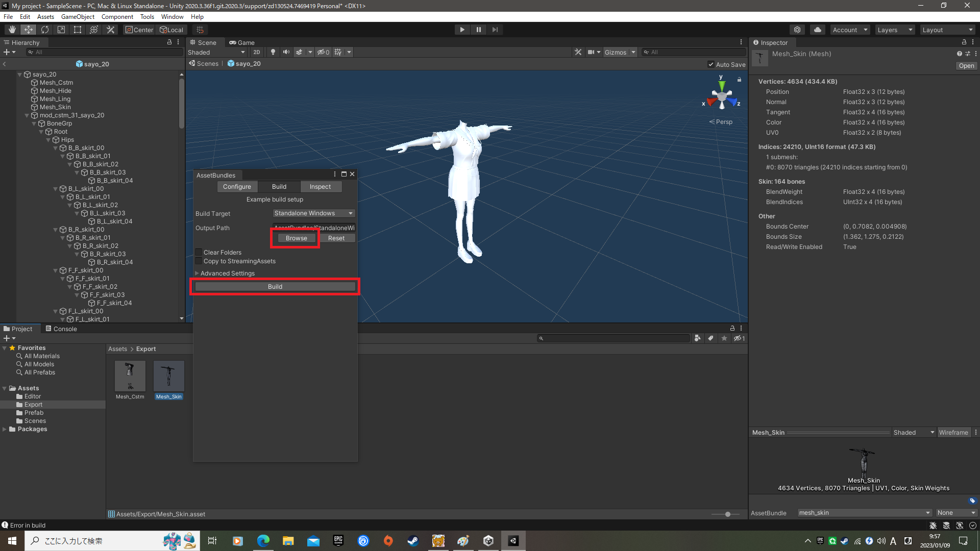The image size is (980, 551).
Task: Open Build Target Standalone Windows dropdown
Action: [x=313, y=213]
